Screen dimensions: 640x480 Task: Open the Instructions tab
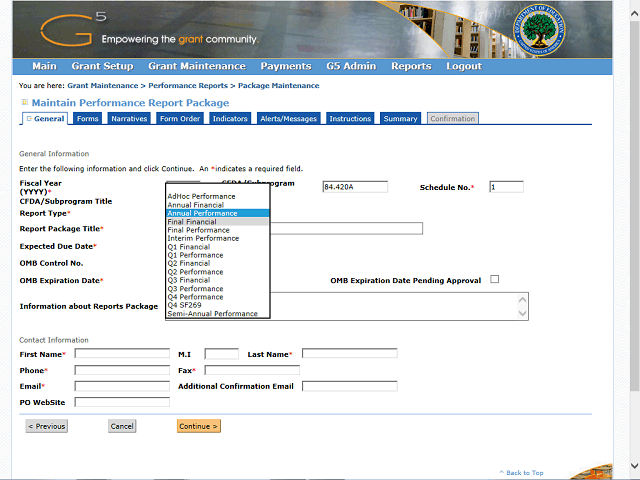point(350,118)
